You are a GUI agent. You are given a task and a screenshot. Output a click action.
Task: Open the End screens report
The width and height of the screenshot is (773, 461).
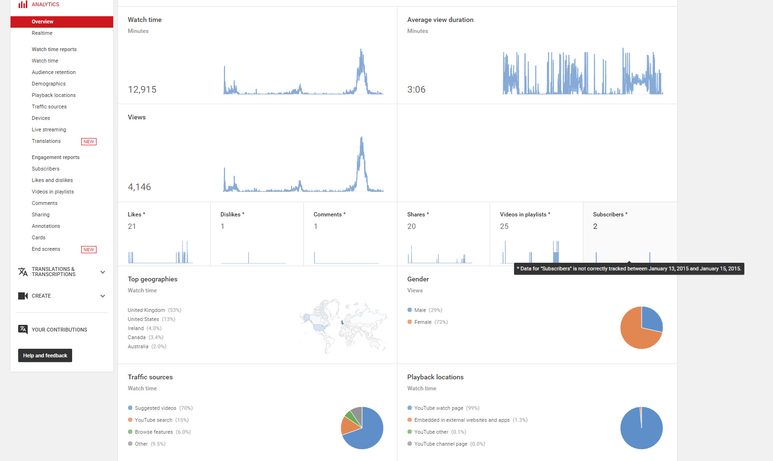pyautogui.click(x=46, y=249)
